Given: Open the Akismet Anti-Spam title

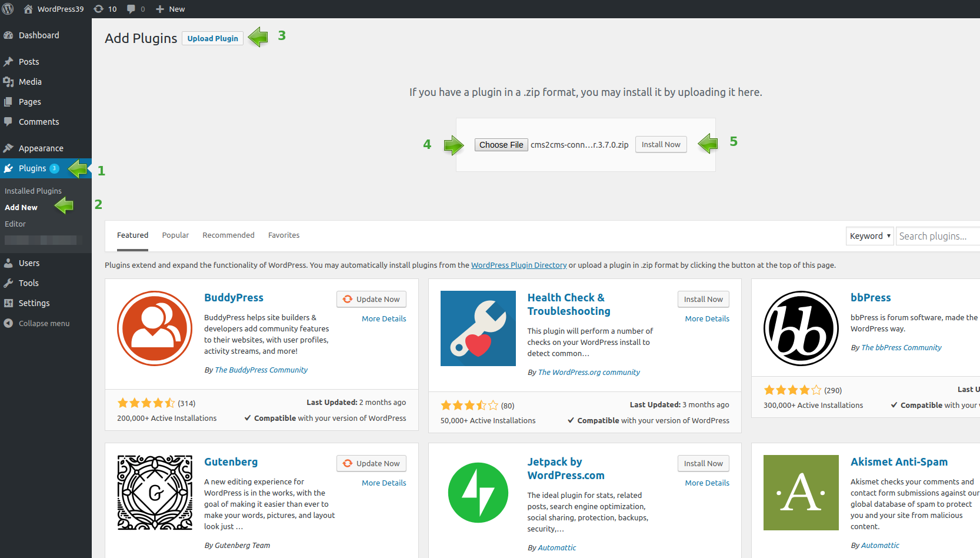Looking at the screenshot, I should (899, 462).
